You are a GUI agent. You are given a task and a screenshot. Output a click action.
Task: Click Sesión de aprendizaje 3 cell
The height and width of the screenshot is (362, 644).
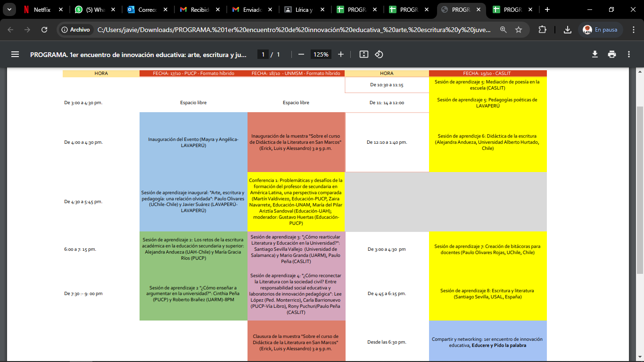click(296, 249)
